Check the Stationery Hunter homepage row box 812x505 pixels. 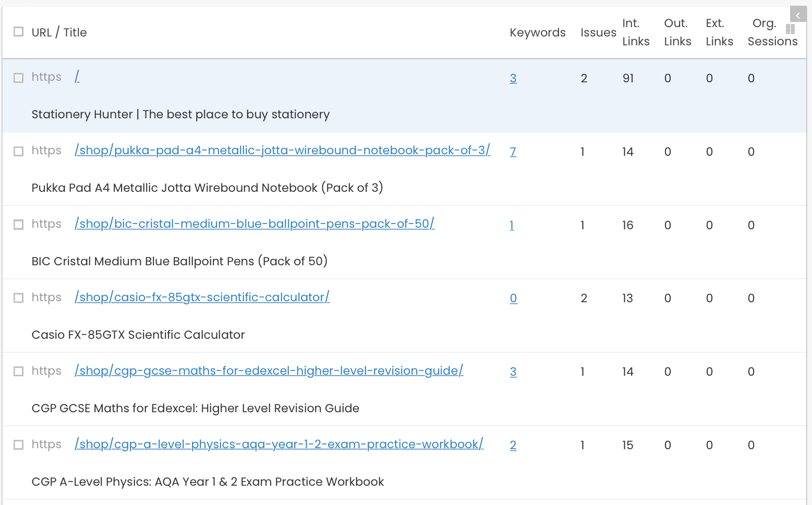pos(19,78)
